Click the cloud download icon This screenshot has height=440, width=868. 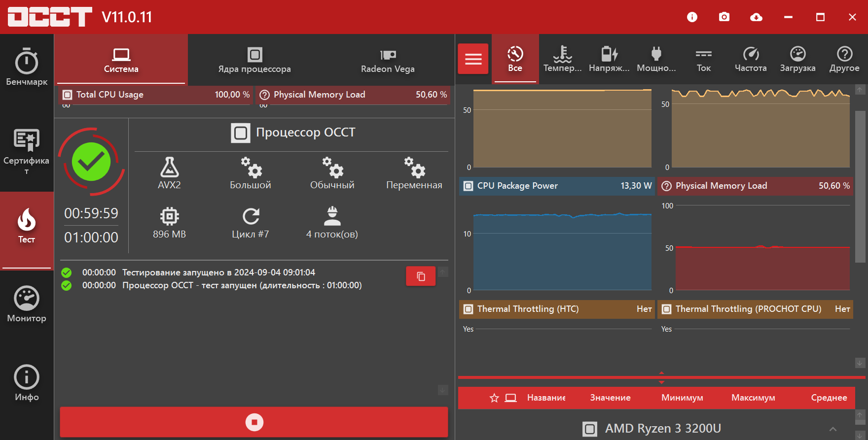(756, 17)
